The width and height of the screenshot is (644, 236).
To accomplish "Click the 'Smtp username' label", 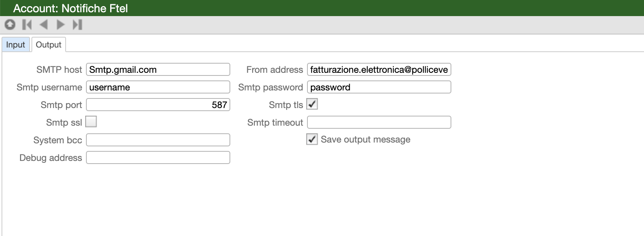I will 49,87.
